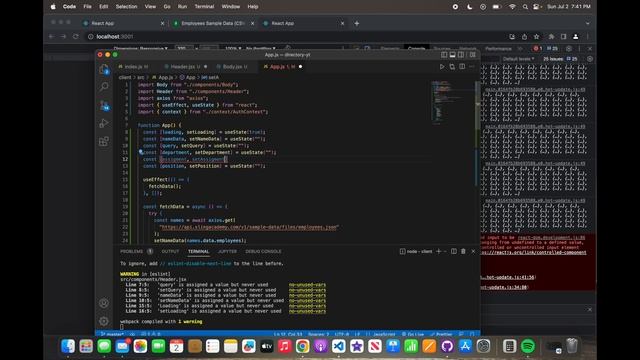Open Spotify from the Dock
Screen dimensions: 640x360
[528, 346]
